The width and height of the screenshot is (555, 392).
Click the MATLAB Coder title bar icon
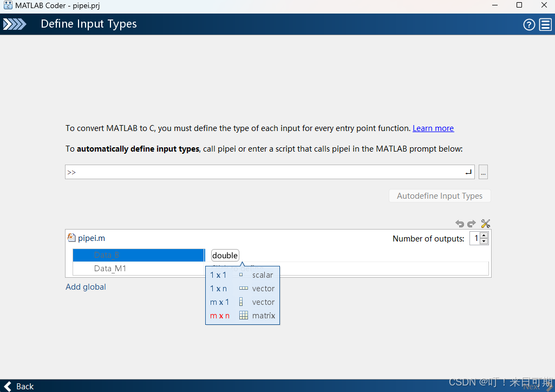click(x=8, y=5)
